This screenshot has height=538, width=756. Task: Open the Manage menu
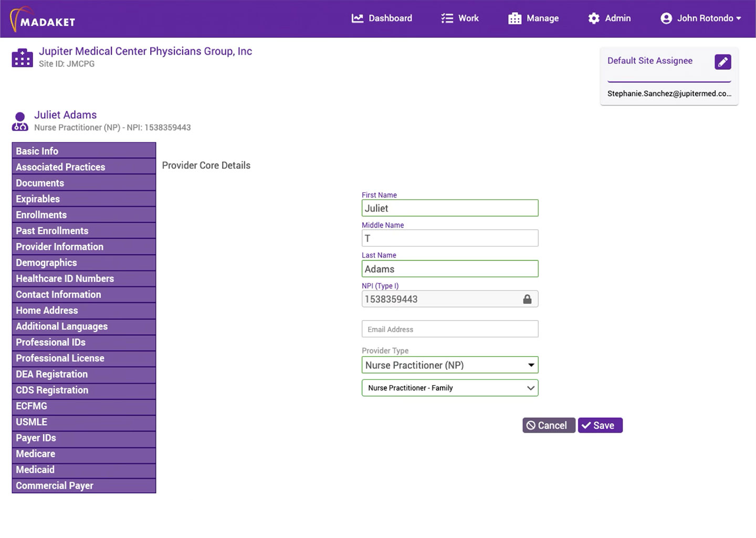tap(533, 18)
